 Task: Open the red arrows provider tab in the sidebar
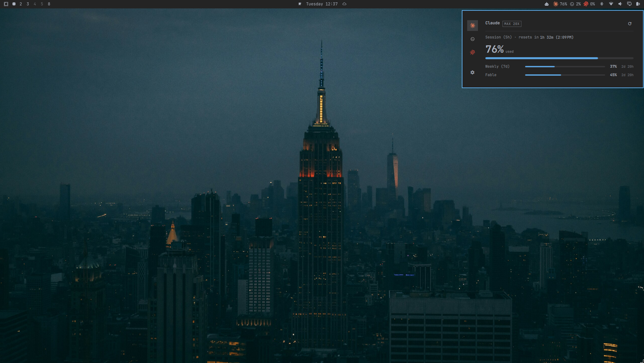(x=473, y=52)
